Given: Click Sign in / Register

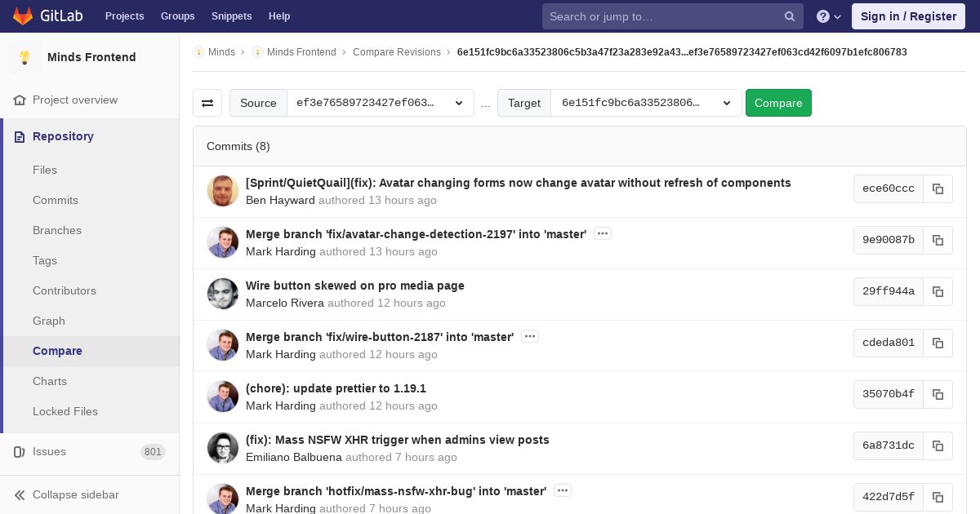Looking at the screenshot, I should point(908,16).
